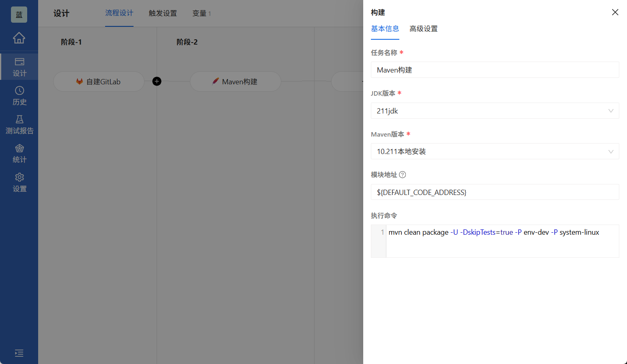The image size is (627, 364).
Task: Open the 高级设置 tab
Action: (423, 29)
